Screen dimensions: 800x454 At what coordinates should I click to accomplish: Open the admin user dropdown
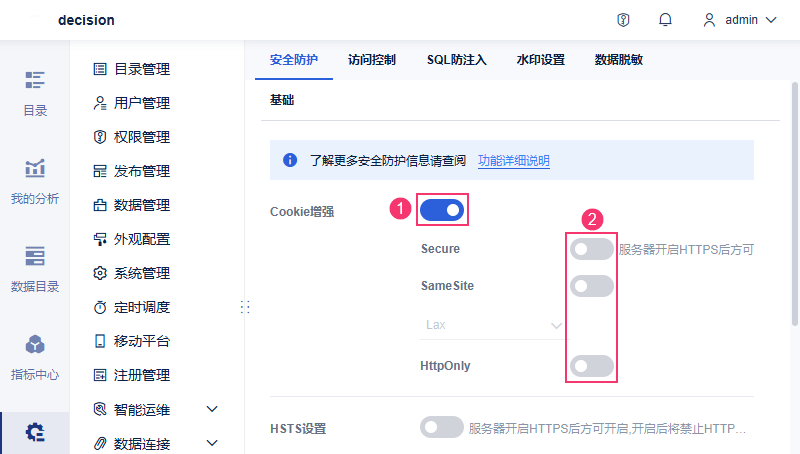(x=740, y=20)
